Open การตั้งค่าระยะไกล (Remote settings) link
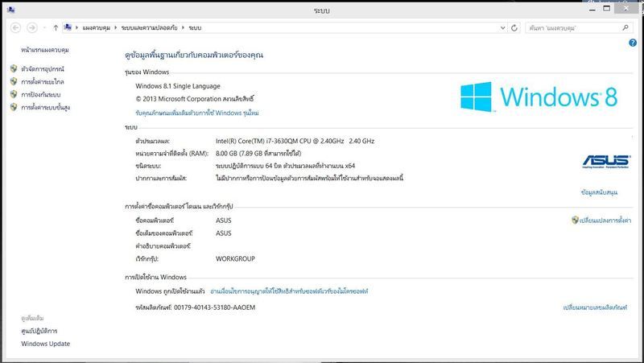The height and width of the screenshot is (363, 644). (x=43, y=81)
